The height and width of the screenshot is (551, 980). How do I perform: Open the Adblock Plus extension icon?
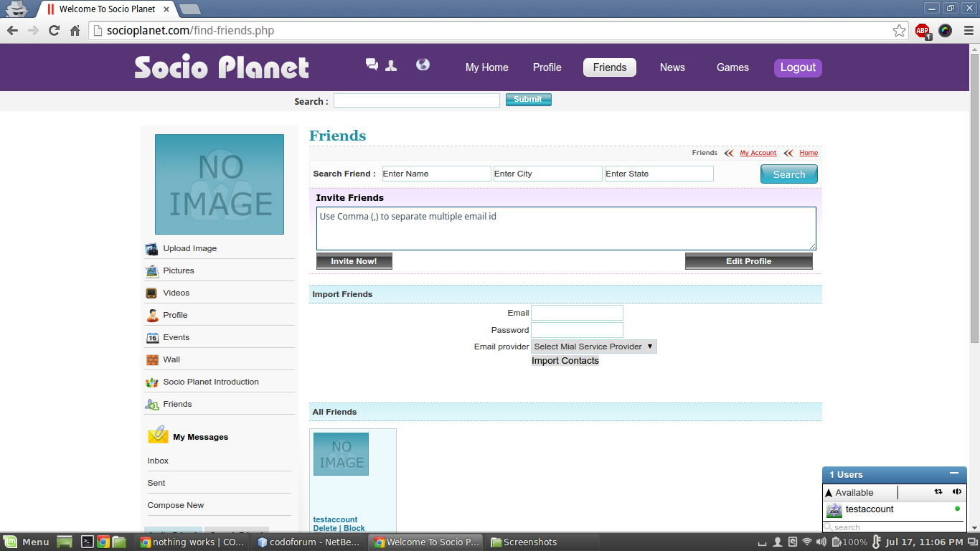923,31
